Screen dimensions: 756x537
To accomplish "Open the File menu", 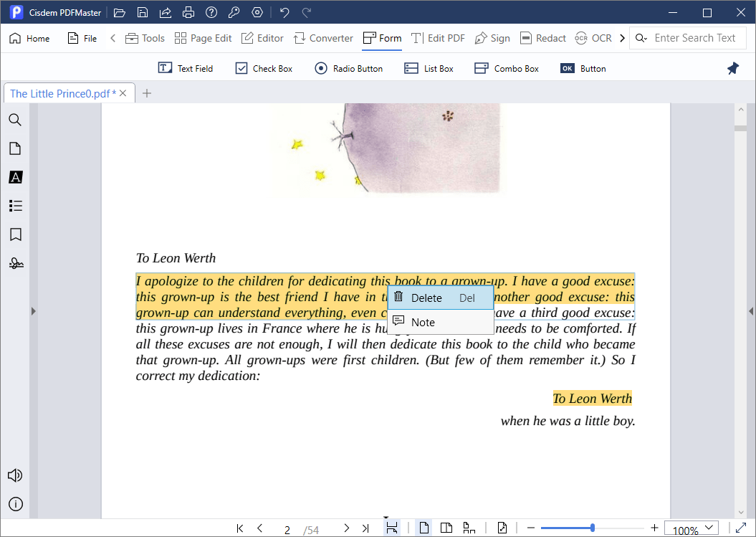I will (82, 38).
